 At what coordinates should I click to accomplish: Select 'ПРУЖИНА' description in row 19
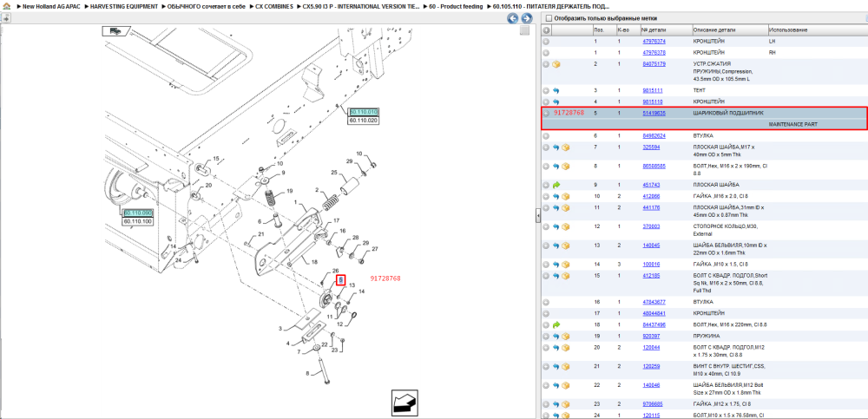point(707,336)
